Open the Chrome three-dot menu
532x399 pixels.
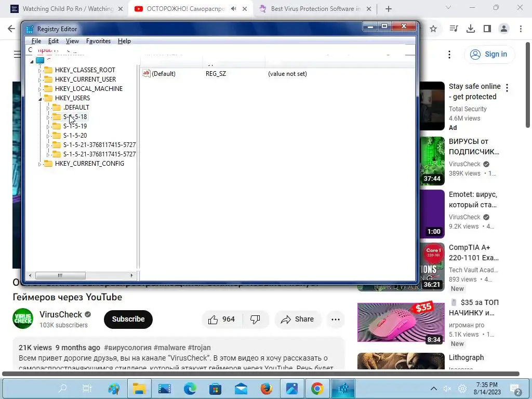pos(521,29)
